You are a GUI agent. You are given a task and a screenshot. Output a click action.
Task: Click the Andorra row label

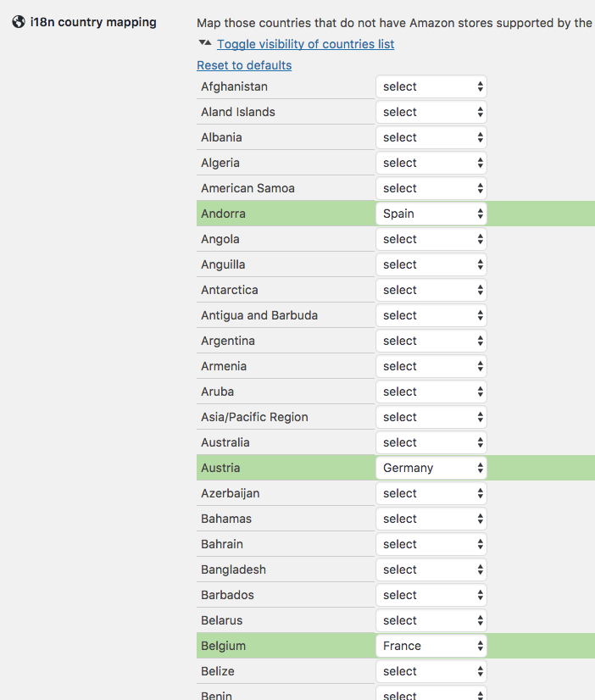(x=223, y=214)
